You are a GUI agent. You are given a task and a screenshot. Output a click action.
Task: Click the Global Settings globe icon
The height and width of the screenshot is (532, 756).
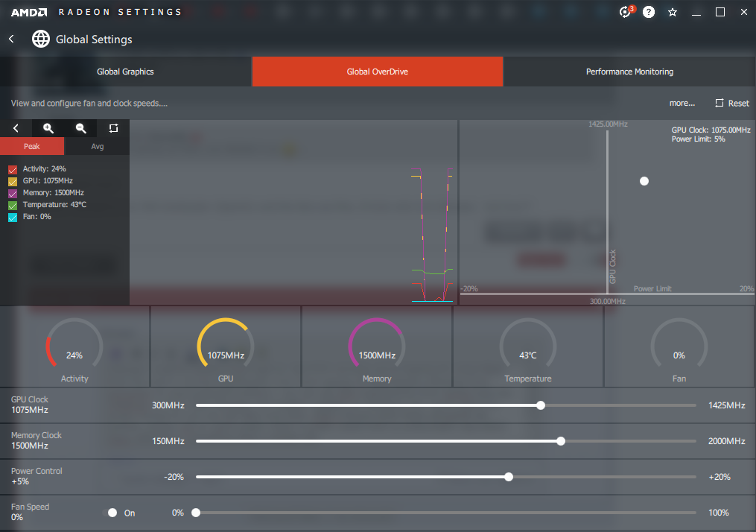click(41, 39)
